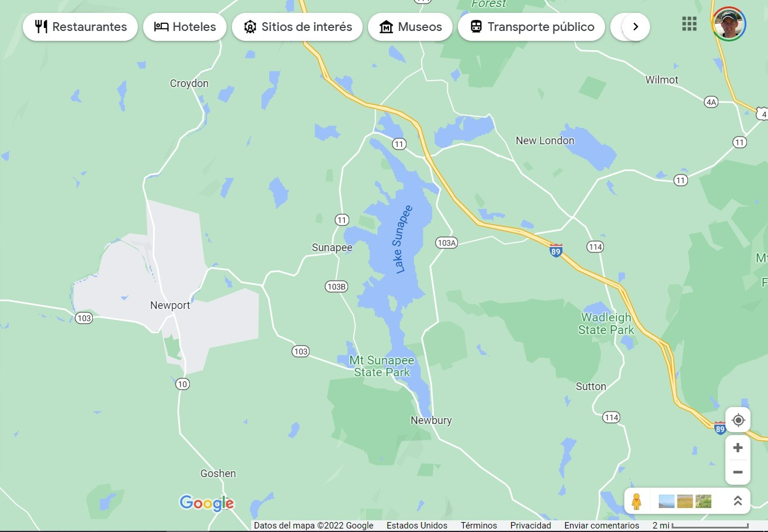Image resolution: width=768 pixels, height=532 pixels.
Task: Select the Sitios de interés chip
Action: pyautogui.click(x=297, y=27)
